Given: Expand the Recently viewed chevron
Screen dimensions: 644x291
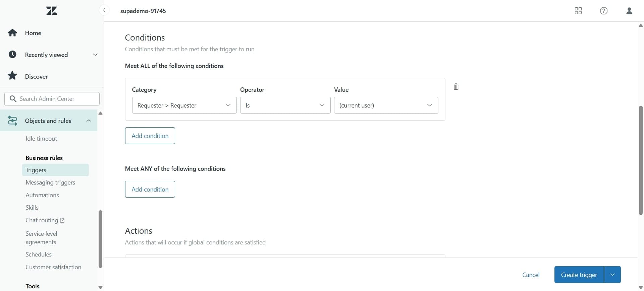Looking at the screenshot, I should [95, 55].
